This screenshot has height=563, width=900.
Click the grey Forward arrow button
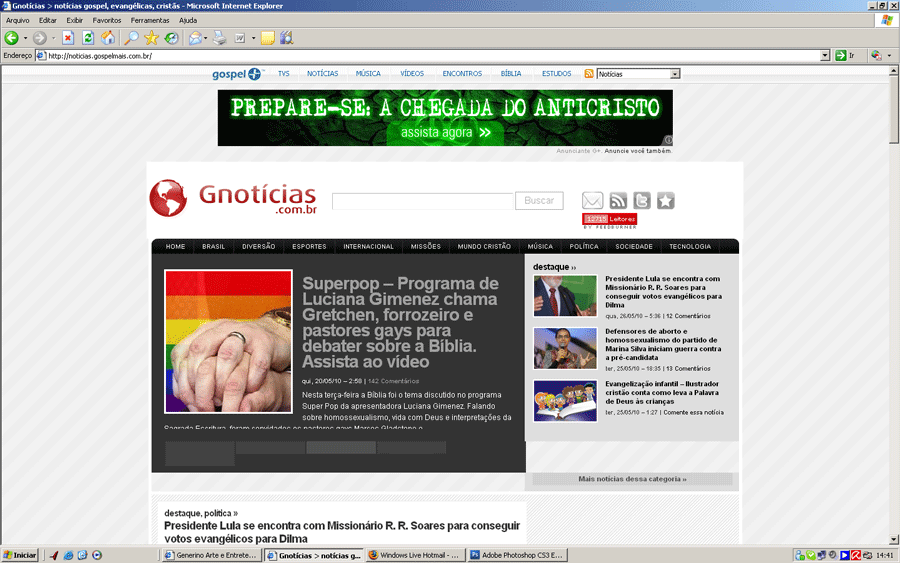coord(40,38)
